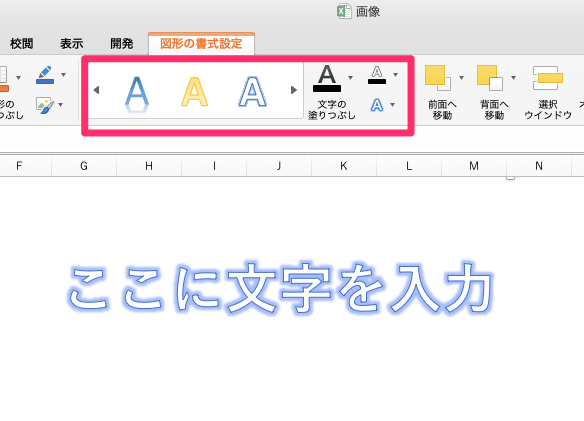Bring forward with 前面へ移動 icon

point(438,78)
